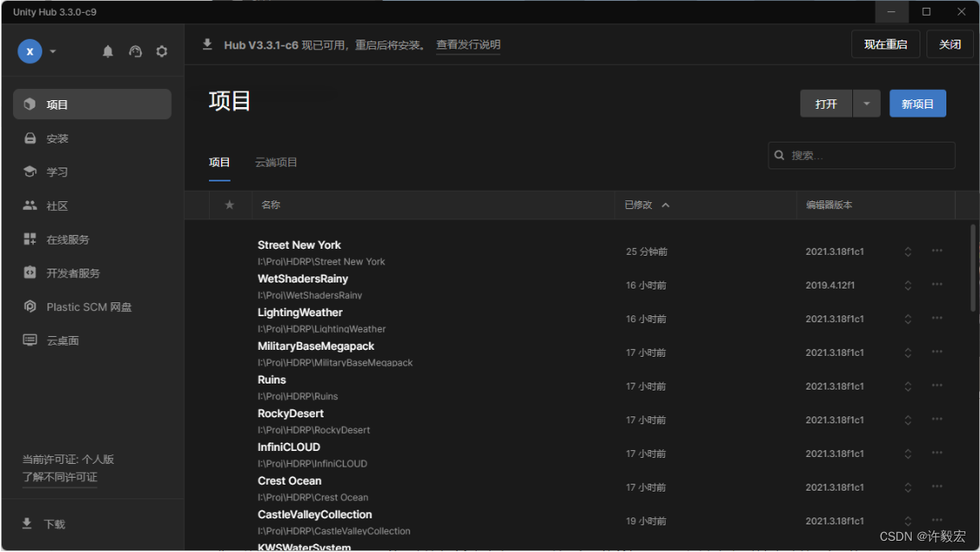Click the 现在重启 button
The height and width of the screenshot is (552, 980).
(886, 44)
